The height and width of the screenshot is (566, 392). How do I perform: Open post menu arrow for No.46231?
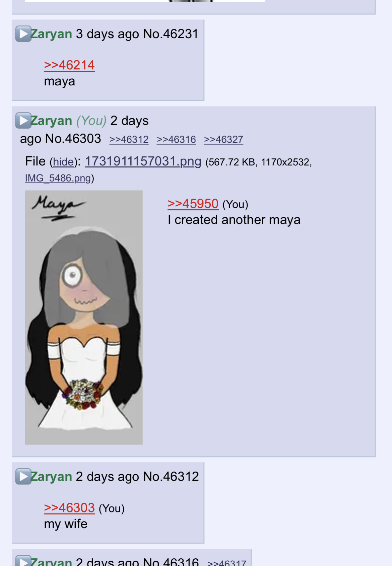23,34
